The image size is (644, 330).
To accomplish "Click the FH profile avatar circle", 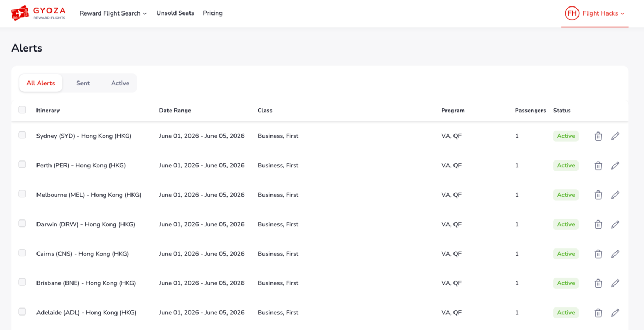I will coord(572,13).
